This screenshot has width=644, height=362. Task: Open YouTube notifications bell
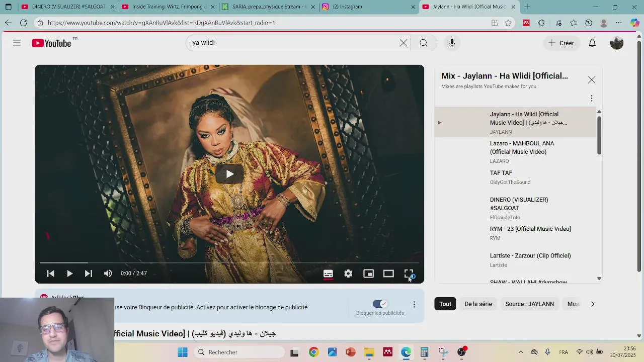[592, 43]
